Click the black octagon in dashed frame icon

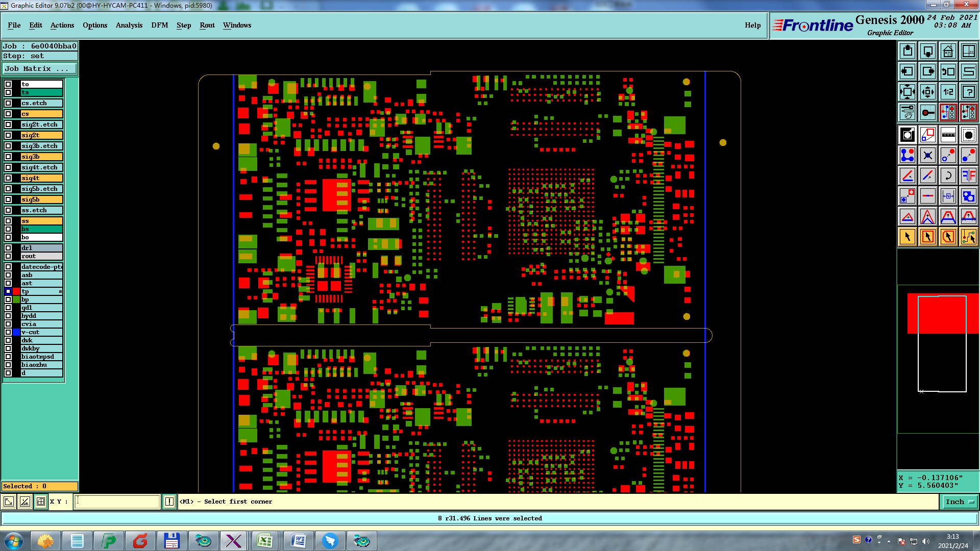pyautogui.click(x=968, y=135)
